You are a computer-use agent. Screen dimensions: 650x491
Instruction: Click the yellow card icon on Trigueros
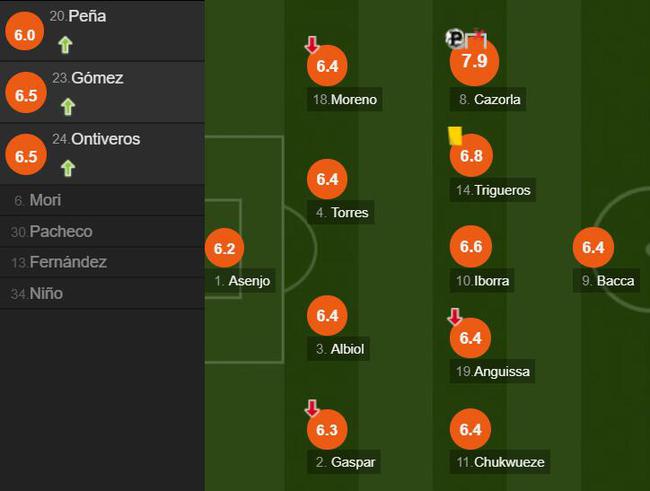[x=455, y=136]
